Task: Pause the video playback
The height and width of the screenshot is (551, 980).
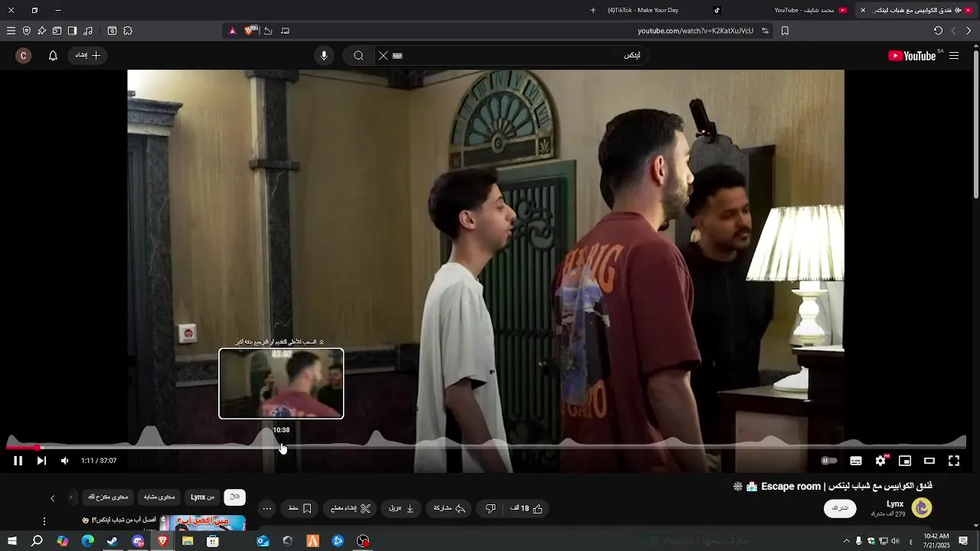Action: pos(18,461)
